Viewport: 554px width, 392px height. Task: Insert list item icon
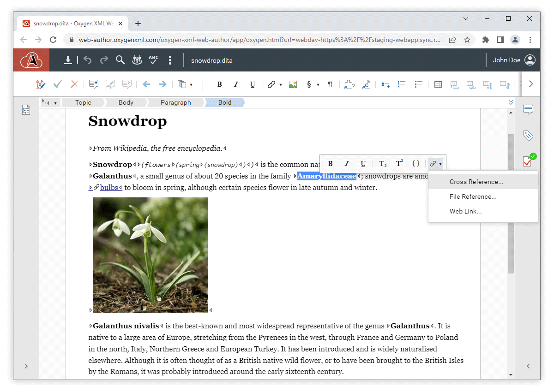click(x=385, y=84)
